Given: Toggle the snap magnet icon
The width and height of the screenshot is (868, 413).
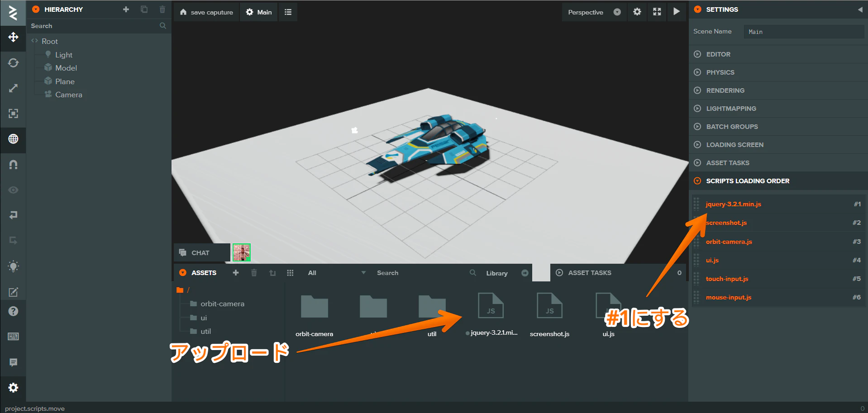Looking at the screenshot, I should tap(13, 165).
